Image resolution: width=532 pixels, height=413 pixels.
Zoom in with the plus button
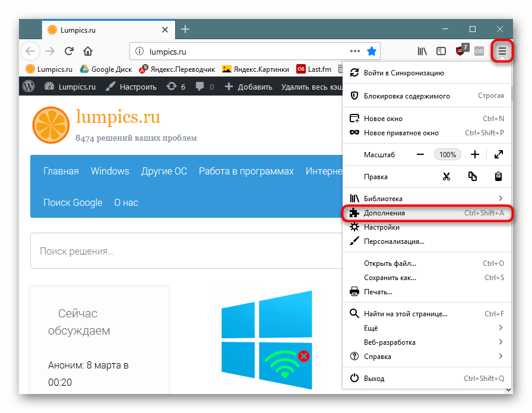[x=475, y=155]
